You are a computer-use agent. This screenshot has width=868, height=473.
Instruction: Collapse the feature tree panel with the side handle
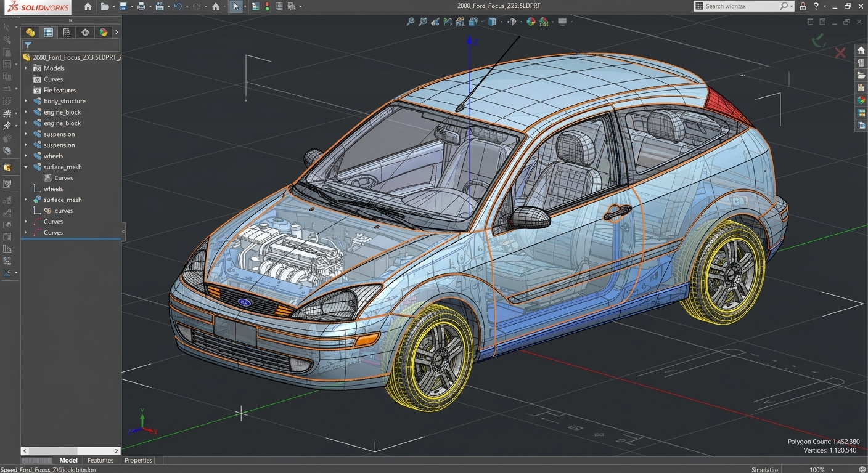click(123, 232)
